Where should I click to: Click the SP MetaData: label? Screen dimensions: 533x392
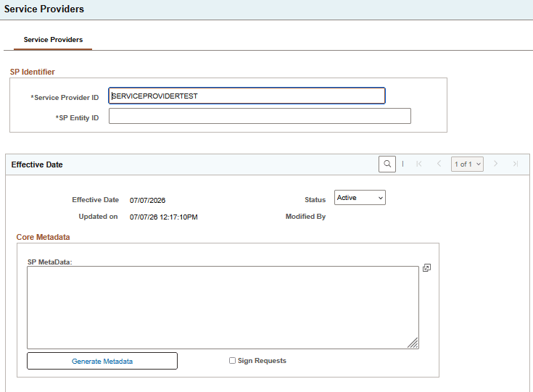[50, 262]
